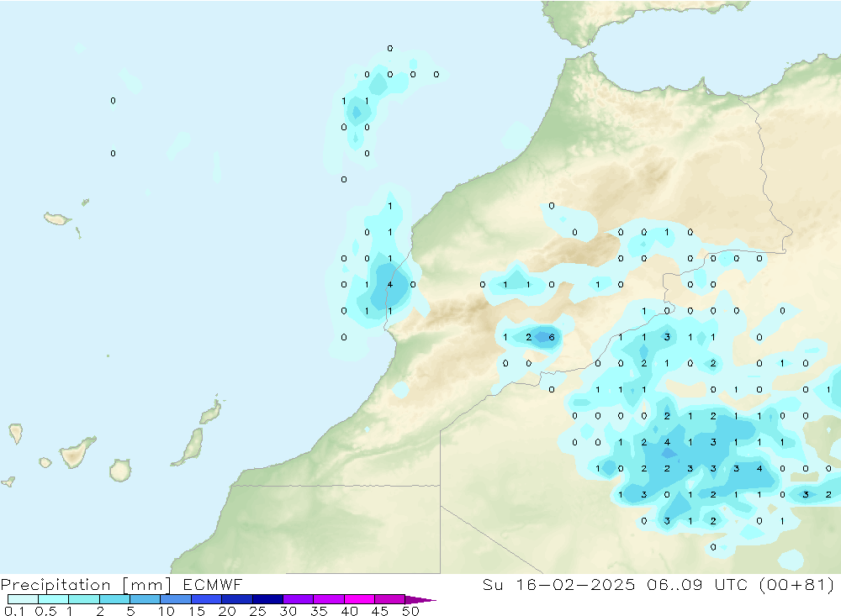Screen dimensions: 841x616
Task: Select the 25–30 mm navy legend swatch
Action: (267, 599)
